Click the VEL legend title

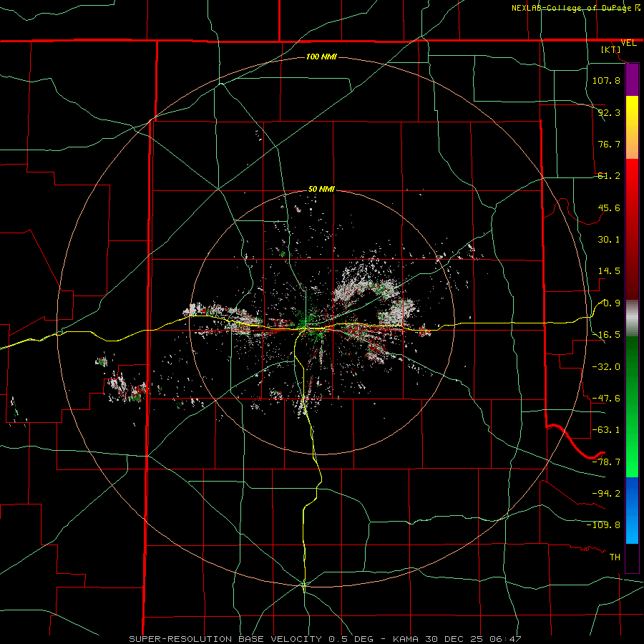click(628, 43)
